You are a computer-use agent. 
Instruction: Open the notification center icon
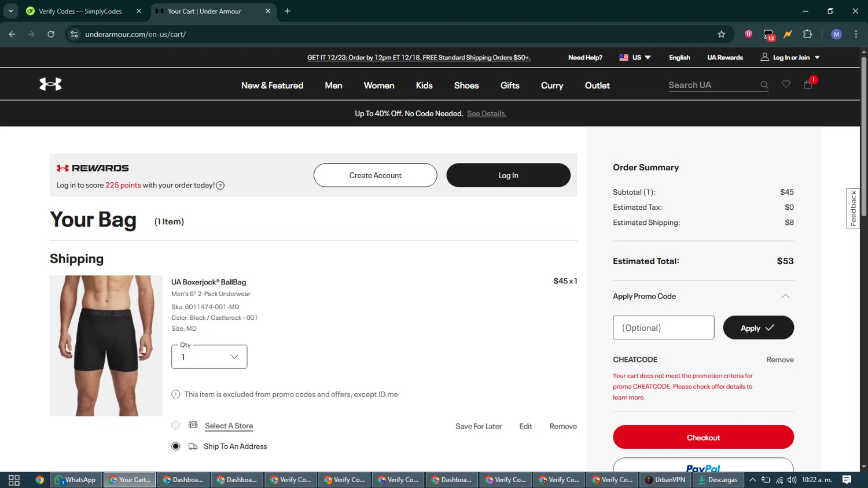click(847, 480)
